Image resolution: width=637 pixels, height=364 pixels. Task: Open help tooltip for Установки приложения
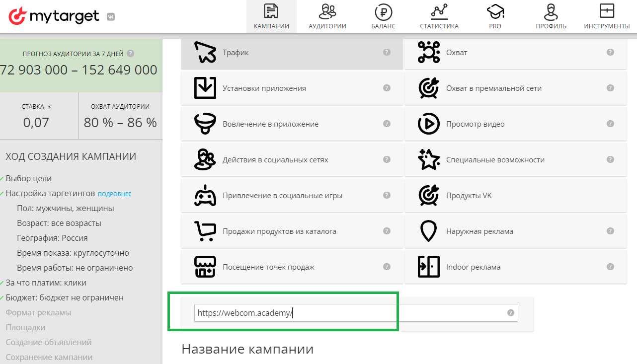tap(387, 88)
